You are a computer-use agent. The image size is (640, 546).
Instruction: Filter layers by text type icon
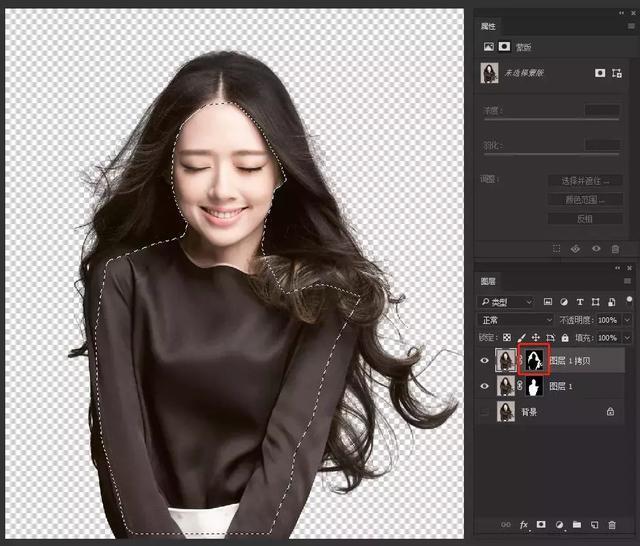(x=580, y=301)
